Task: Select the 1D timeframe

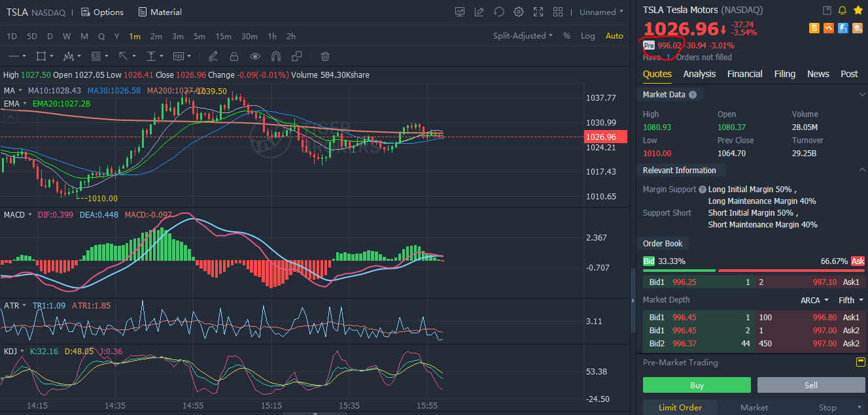Action: point(12,36)
